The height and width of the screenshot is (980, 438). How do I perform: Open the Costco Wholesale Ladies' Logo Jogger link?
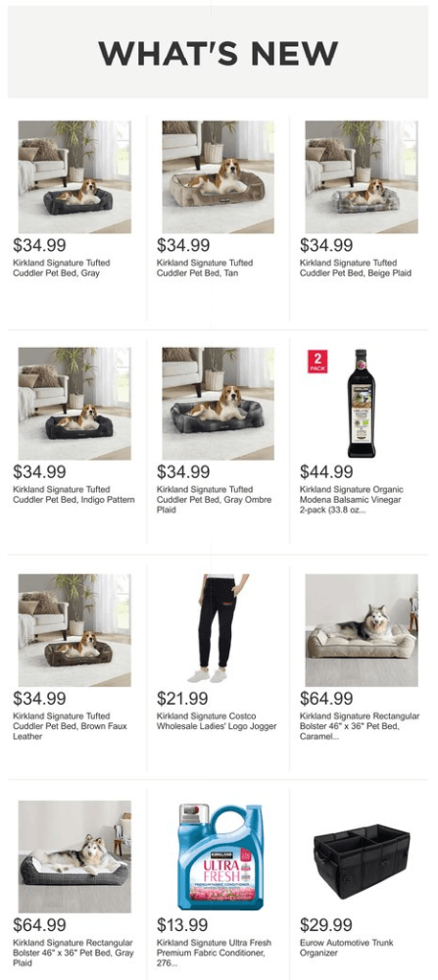[217, 720]
